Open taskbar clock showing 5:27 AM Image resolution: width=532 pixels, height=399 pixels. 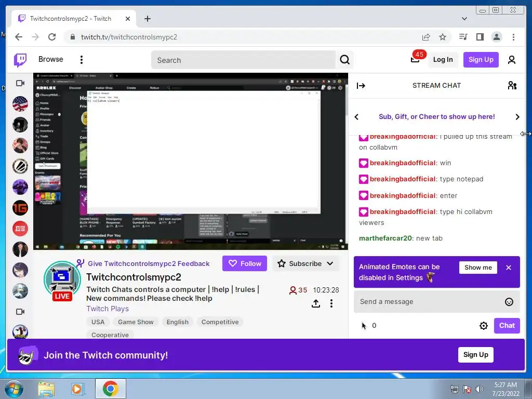[x=506, y=389]
